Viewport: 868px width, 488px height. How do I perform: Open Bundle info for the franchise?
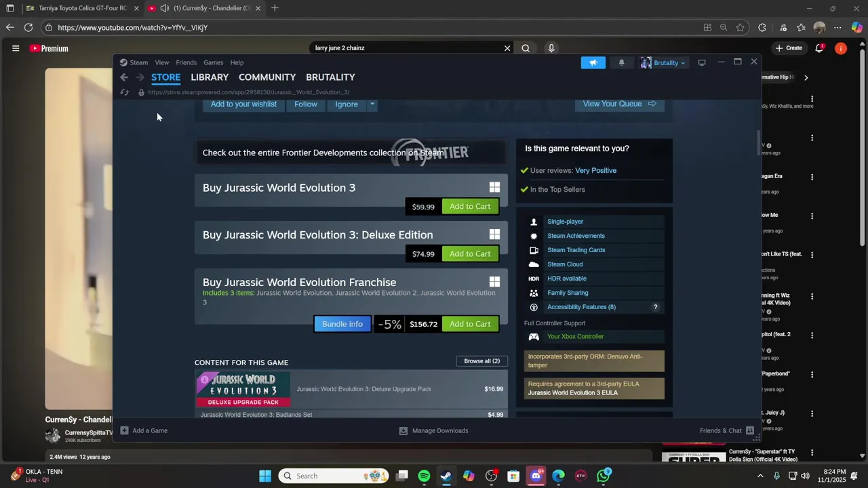click(x=342, y=324)
